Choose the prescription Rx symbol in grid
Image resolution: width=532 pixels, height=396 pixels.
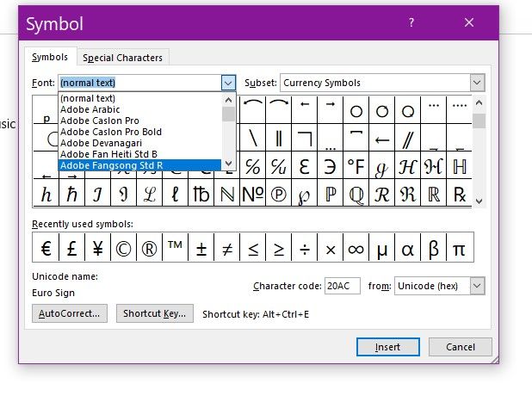point(460,194)
